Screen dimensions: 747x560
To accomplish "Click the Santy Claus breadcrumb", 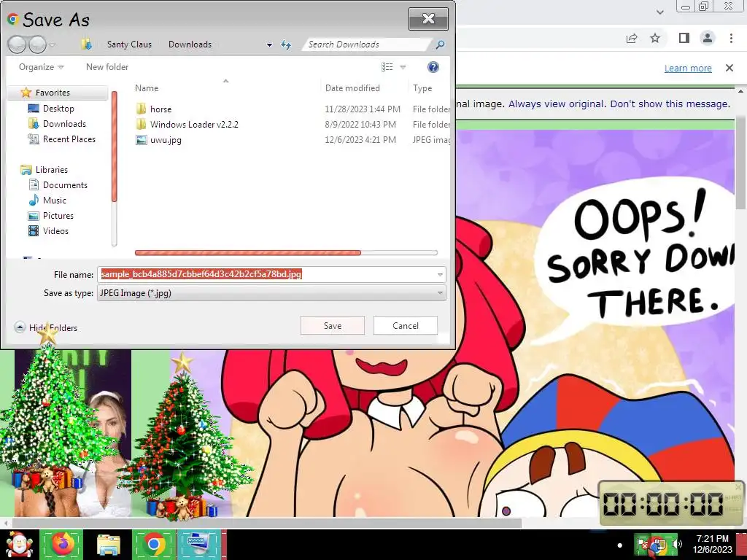I will point(129,44).
